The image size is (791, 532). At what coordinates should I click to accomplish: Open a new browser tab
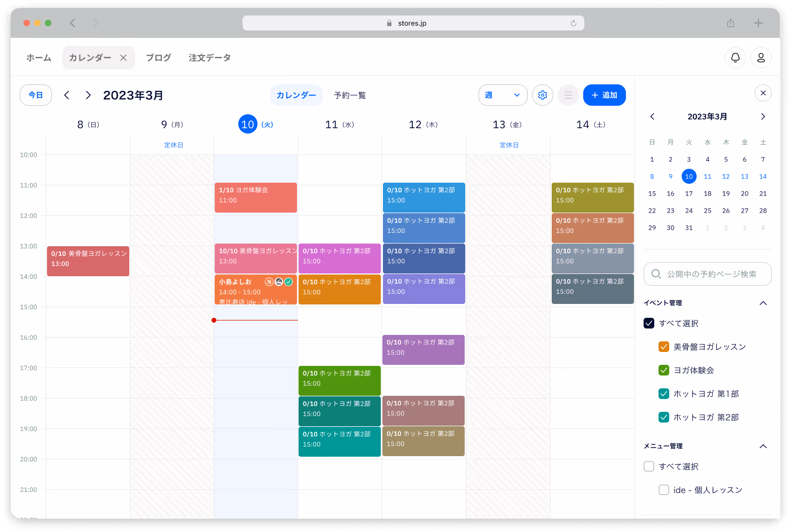[758, 23]
